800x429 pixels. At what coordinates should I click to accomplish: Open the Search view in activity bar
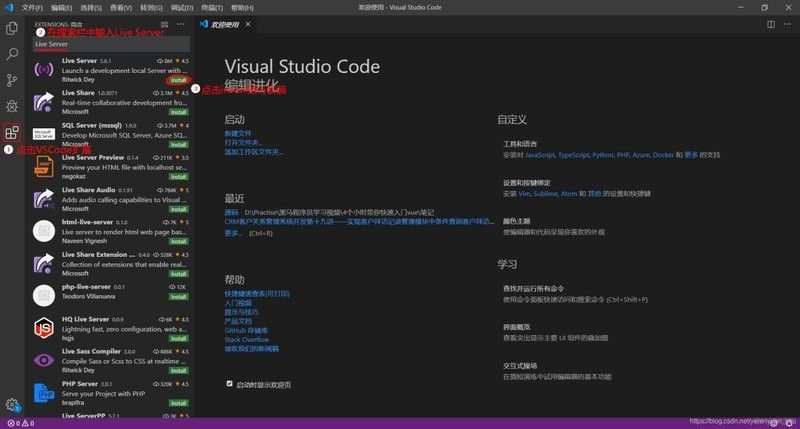click(x=12, y=54)
